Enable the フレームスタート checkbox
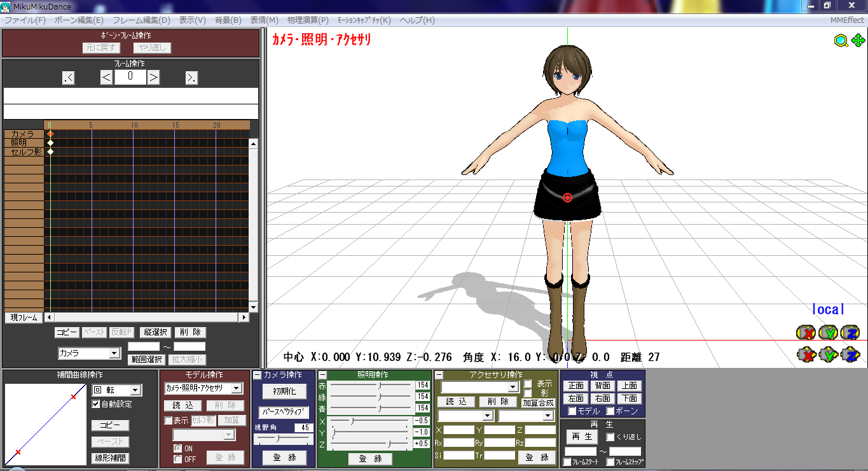 pos(567,462)
